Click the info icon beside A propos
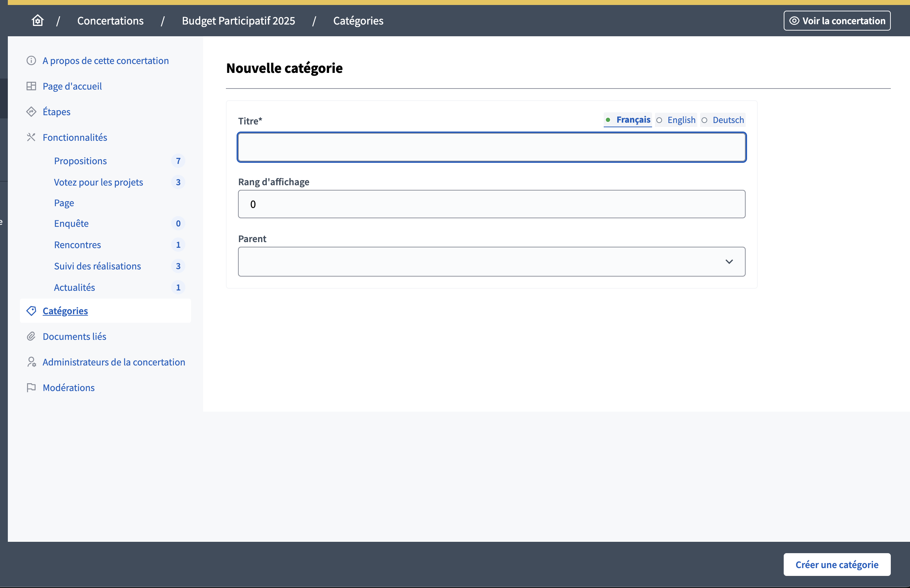This screenshot has width=910, height=588. pyautogui.click(x=31, y=61)
